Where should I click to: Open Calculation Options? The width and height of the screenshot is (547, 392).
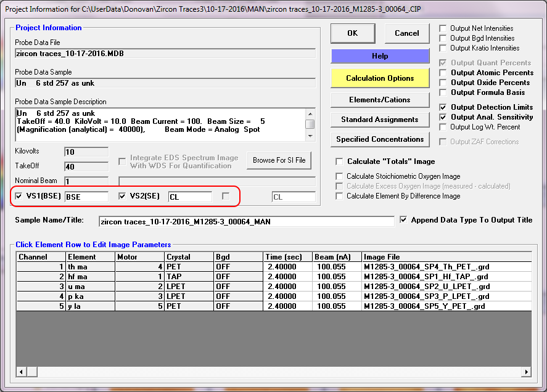click(x=380, y=78)
